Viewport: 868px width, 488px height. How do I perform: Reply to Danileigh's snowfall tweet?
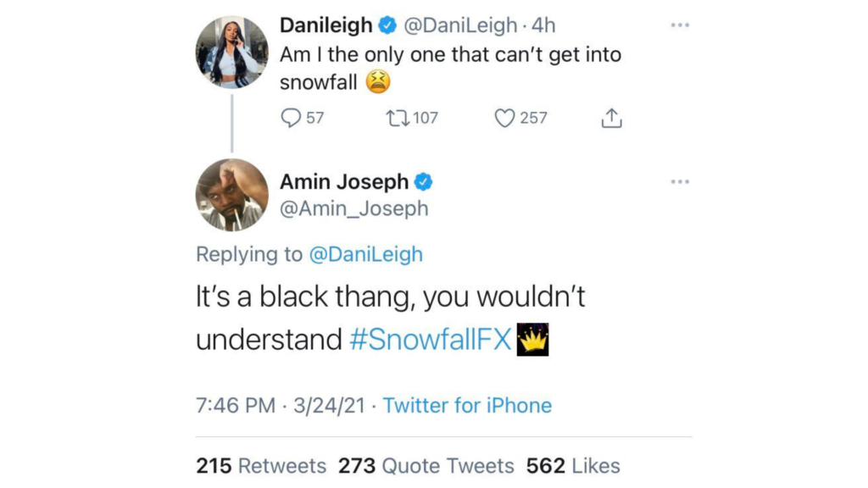292,119
